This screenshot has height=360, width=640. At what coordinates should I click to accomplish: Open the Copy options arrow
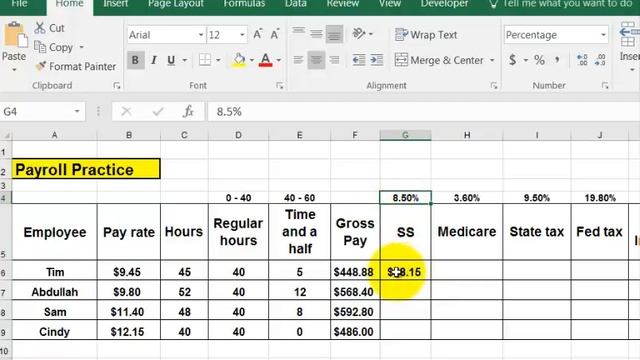coord(82,47)
